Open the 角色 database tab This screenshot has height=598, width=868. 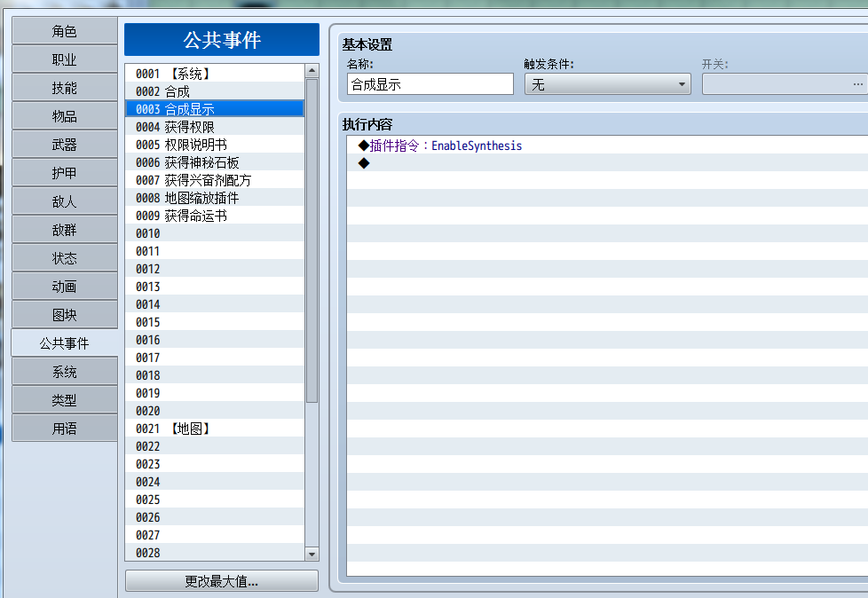click(x=64, y=31)
